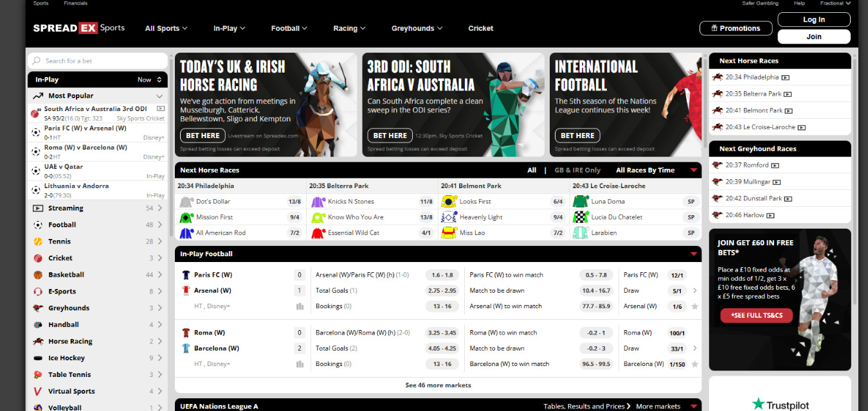Click BET HERE on 3rd ODI banner

pyautogui.click(x=390, y=136)
